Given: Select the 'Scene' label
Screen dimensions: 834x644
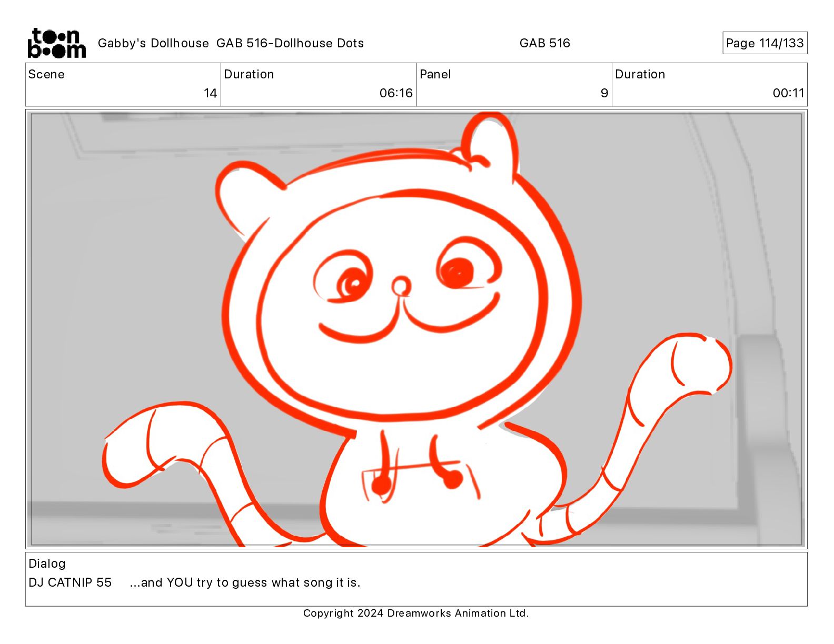Looking at the screenshot, I should (x=46, y=74).
